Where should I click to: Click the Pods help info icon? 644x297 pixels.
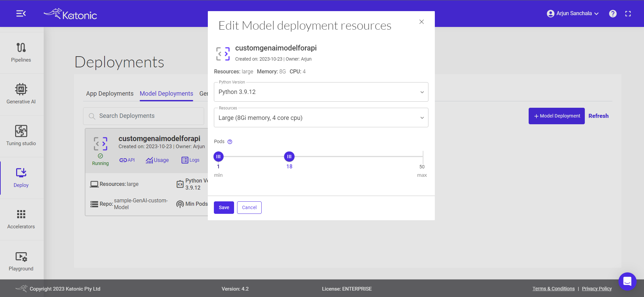tap(230, 142)
